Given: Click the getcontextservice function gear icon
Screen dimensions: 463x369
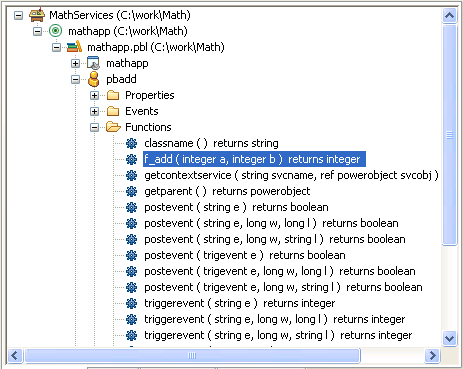Looking at the screenshot, I should click(x=132, y=175).
